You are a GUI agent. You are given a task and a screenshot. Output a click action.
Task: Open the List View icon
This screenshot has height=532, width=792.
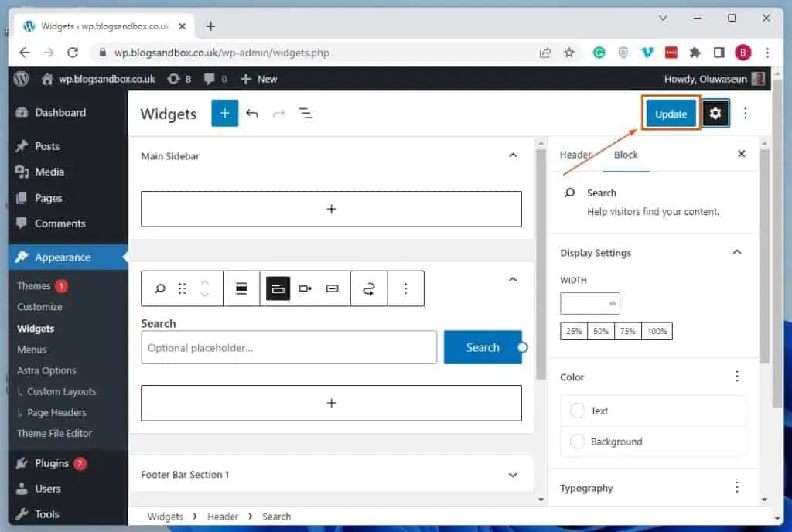pos(306,113)
